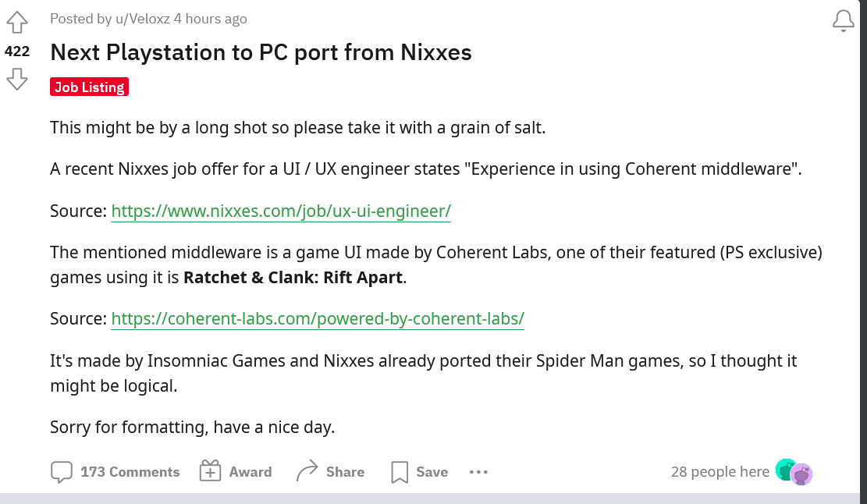Click the Award button text
The width and height of the screenshot is (867, 504).
tap(251, 472)
